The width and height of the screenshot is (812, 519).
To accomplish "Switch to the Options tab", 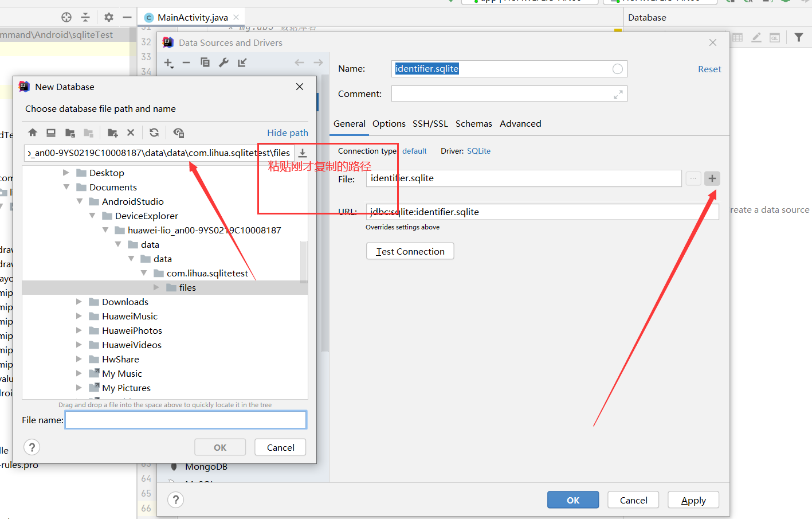I will tap(389, 124).
